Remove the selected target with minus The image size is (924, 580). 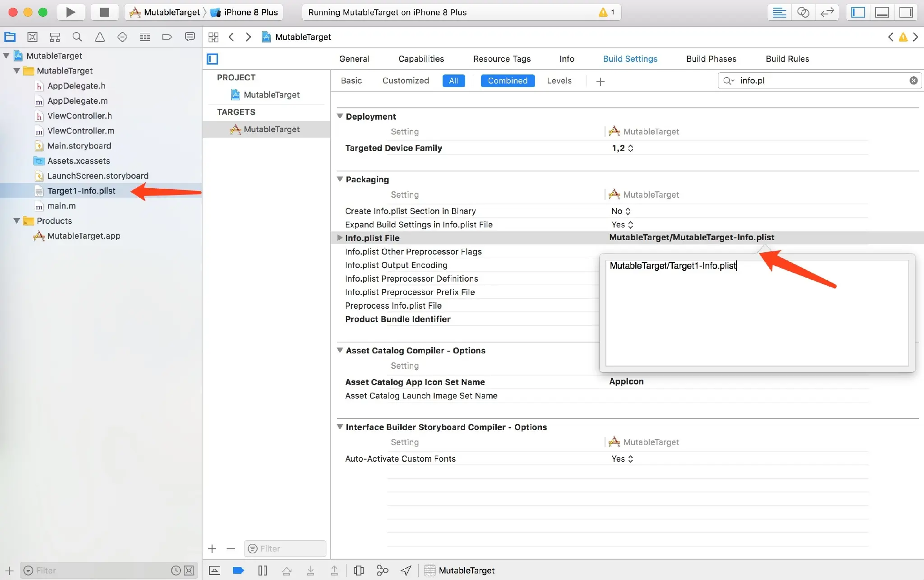pos(231,548)
